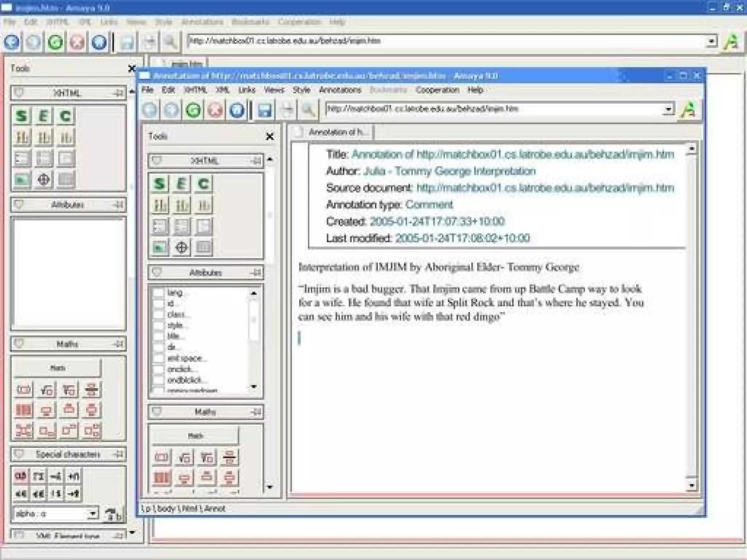The image size is (747, 560).
Task: Open the Annotations menu in annotation window
Action: (340, 90)
